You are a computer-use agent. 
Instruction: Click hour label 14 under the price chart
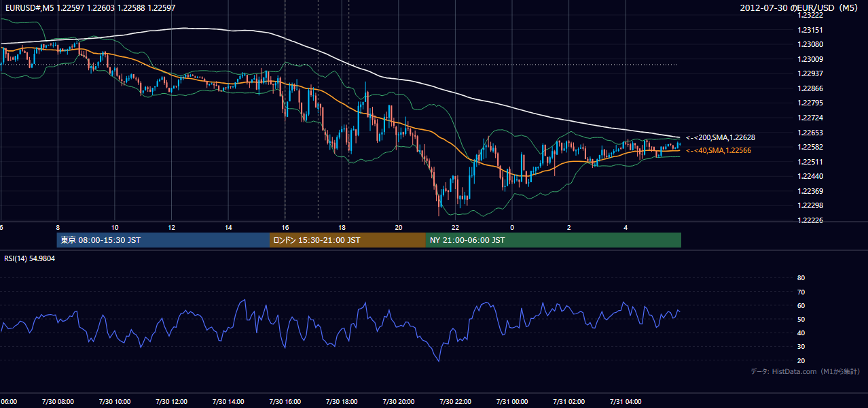[x=228, y=228]
